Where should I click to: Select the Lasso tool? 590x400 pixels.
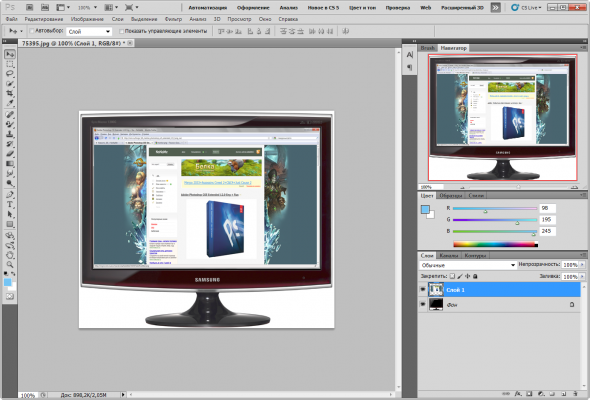(10, 74)
